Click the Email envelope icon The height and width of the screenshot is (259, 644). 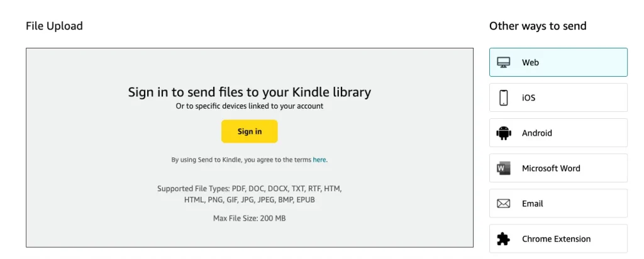click(504, 204)
